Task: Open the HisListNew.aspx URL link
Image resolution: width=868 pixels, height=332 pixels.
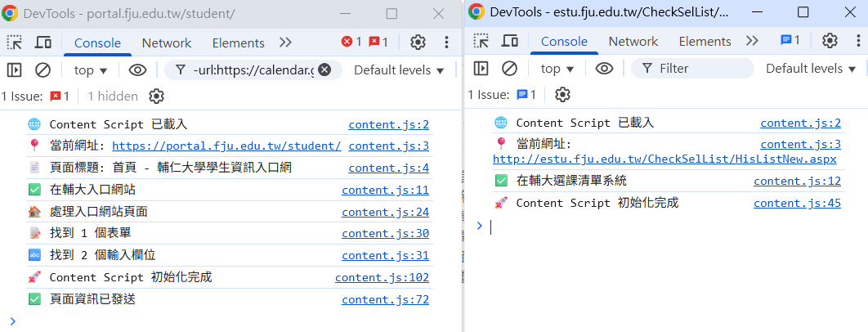Action: pyautogui.click(x=664, y=159)
